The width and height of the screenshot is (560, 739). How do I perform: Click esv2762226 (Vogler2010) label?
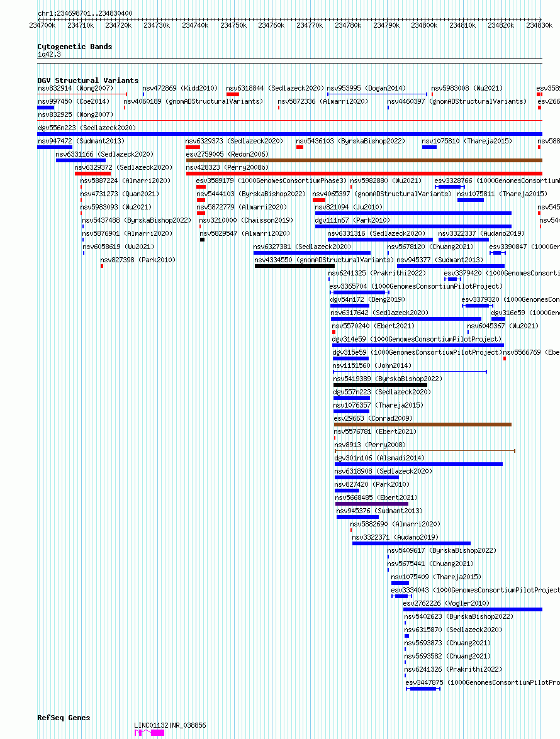pos(446,603)
